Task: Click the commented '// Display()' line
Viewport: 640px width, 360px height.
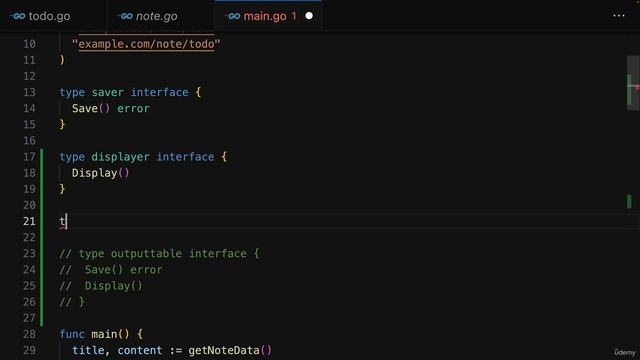Action: pyautogui.click(x=101, y=286)
